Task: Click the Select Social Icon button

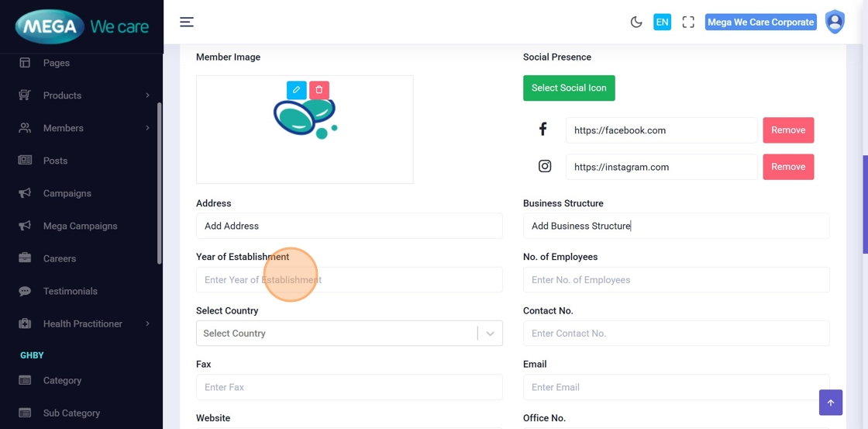Action: point(569,88)
